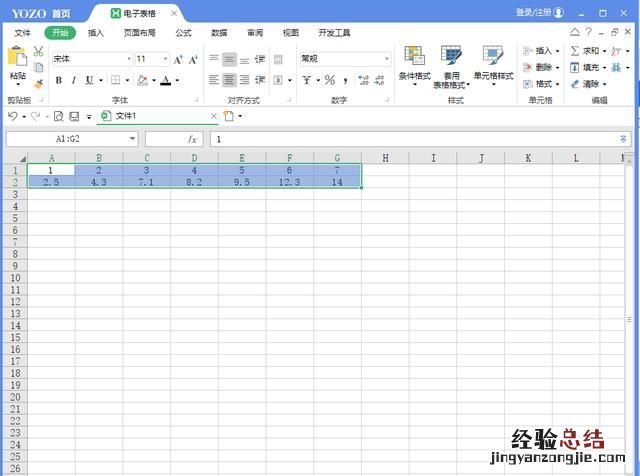Click the fx insert function icon

pos(192,139)
